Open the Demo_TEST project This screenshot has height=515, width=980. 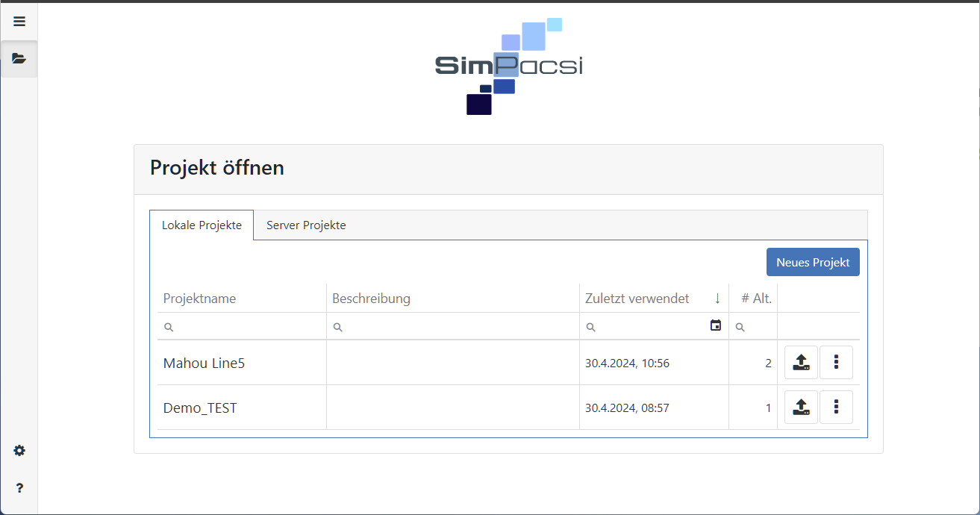(200, 408)
